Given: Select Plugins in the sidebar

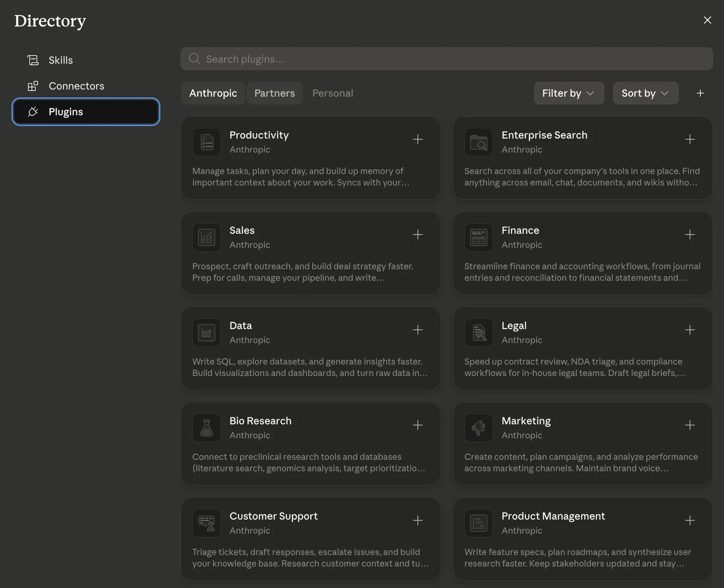Looking at the screenshot, I should [86, 112].
